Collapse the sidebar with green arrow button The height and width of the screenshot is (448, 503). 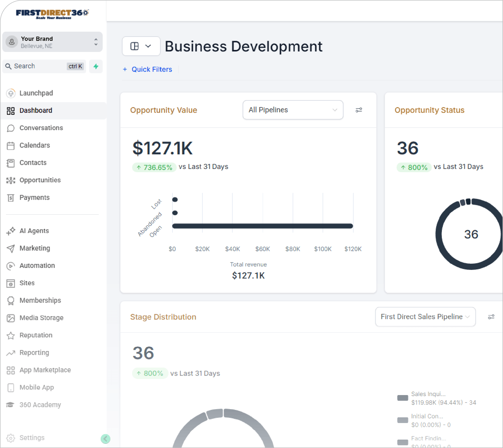(x=105, y=439)
